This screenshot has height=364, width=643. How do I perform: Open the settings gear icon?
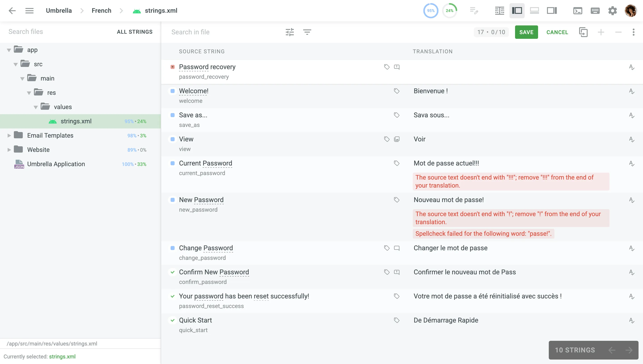612,11
